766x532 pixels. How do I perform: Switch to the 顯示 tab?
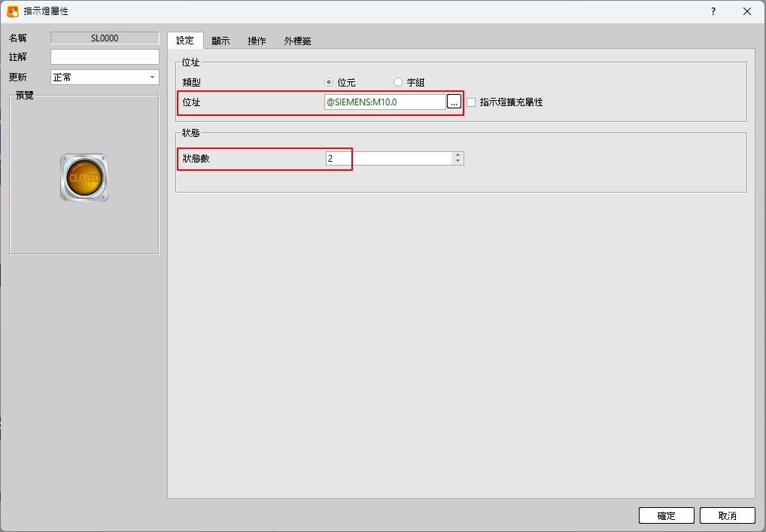[x=220, y=41]
